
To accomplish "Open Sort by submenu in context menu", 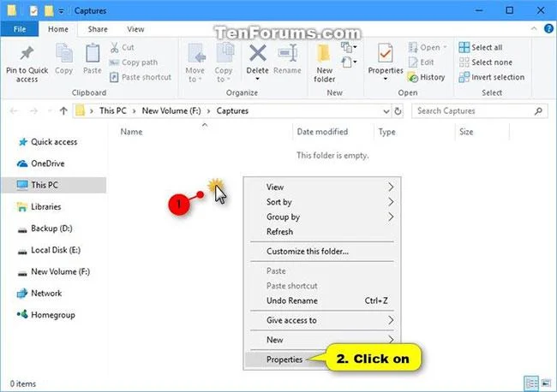I will tap(322, 202).
